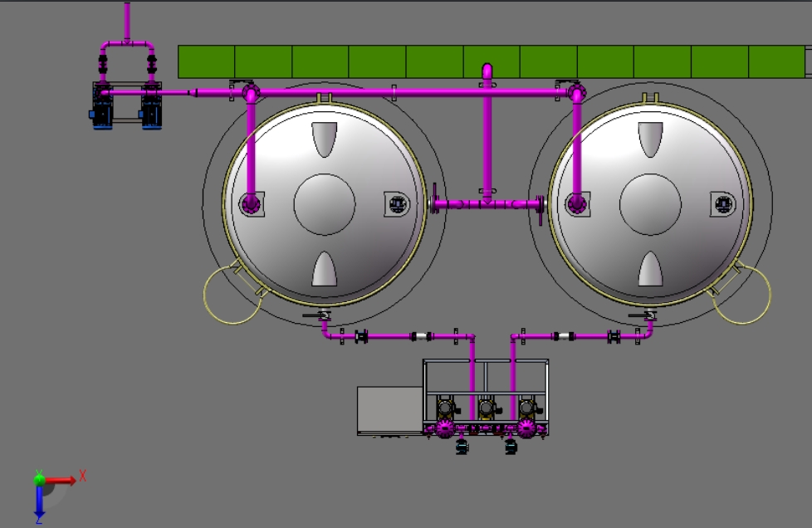Select the right tank's center circular hatch
This screenshot has height=528, width=812.
650,204
